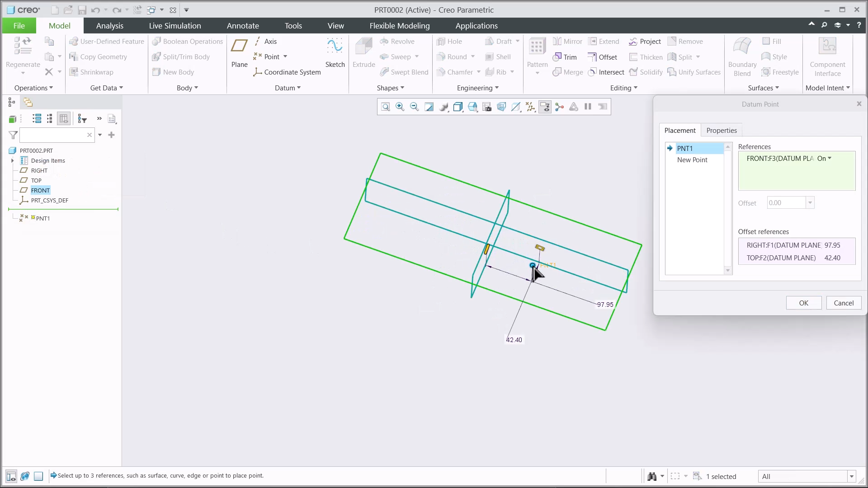The width and height of the screenshot is (868, 488).
Task: Click the Refit view icon
Action: [x=385, y=107]
